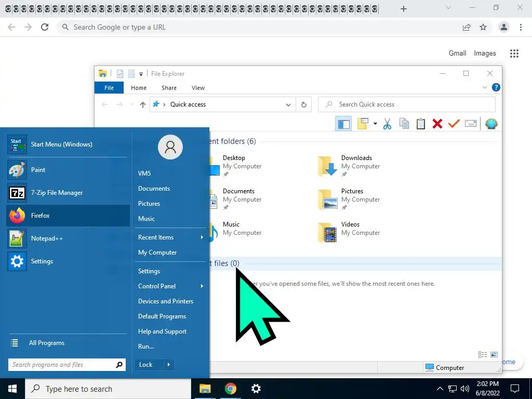532x399 pixels.
Task: Bookmark this tab with star icon
Action: pos(483,27)
